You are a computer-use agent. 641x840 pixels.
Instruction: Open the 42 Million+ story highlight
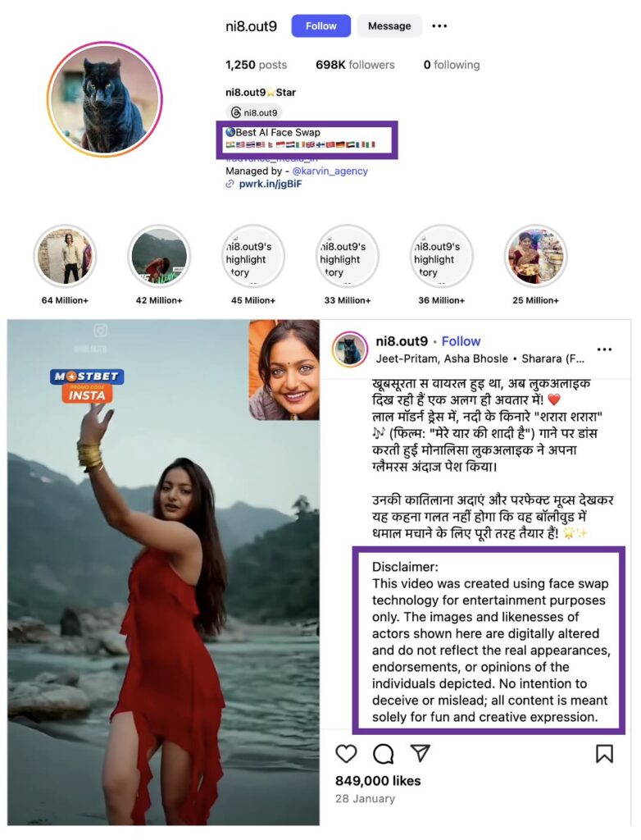(x=159, y=256)
